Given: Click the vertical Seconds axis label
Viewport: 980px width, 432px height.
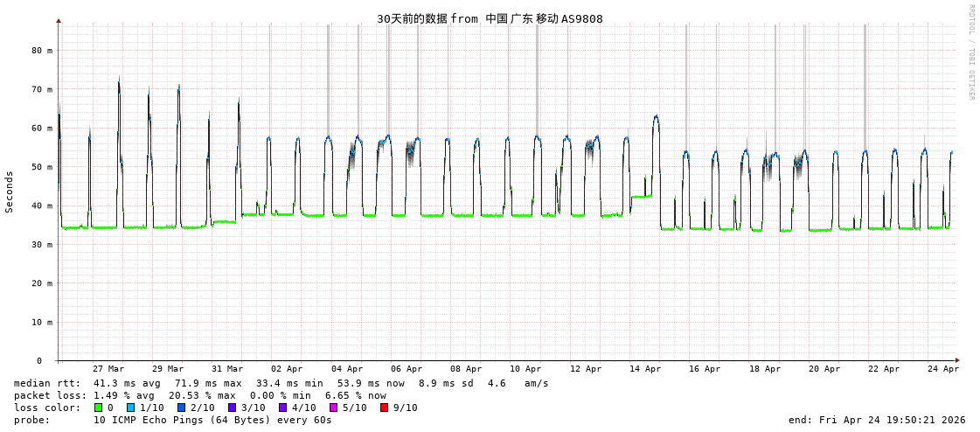Looking at the screenshot, I should point(10,192).
